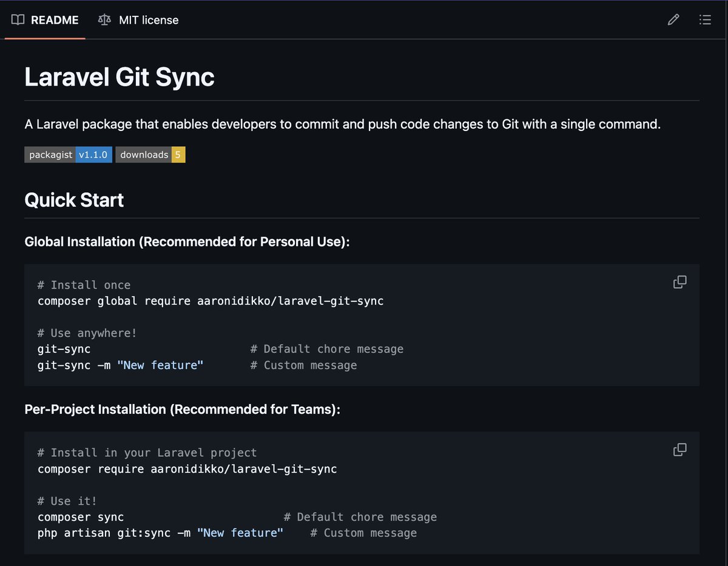Select the Global Installation heading text

point(187,241)
